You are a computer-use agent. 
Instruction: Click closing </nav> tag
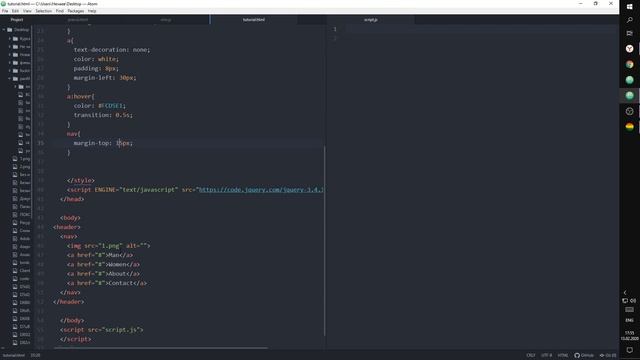click(x=70, y=293)
